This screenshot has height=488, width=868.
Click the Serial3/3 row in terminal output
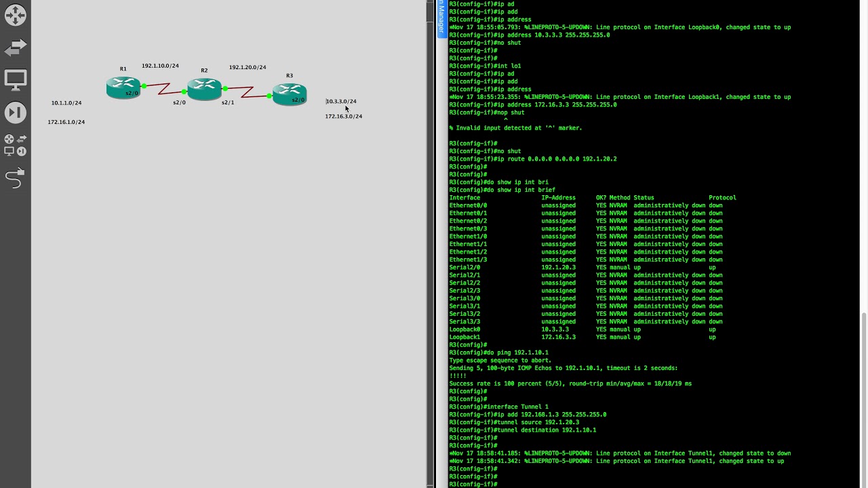pyautogui.click(x=586, y=321)
